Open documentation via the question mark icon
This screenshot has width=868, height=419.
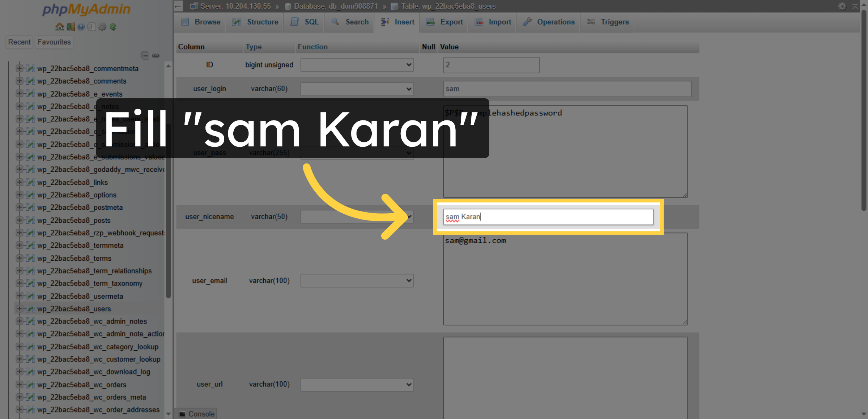coord(80,27)
